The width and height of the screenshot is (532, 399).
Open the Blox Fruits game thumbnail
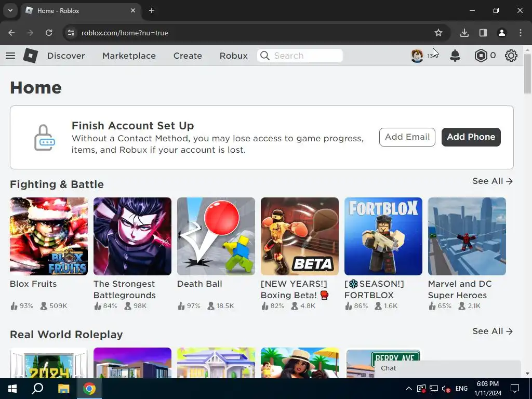coord(49,236)
